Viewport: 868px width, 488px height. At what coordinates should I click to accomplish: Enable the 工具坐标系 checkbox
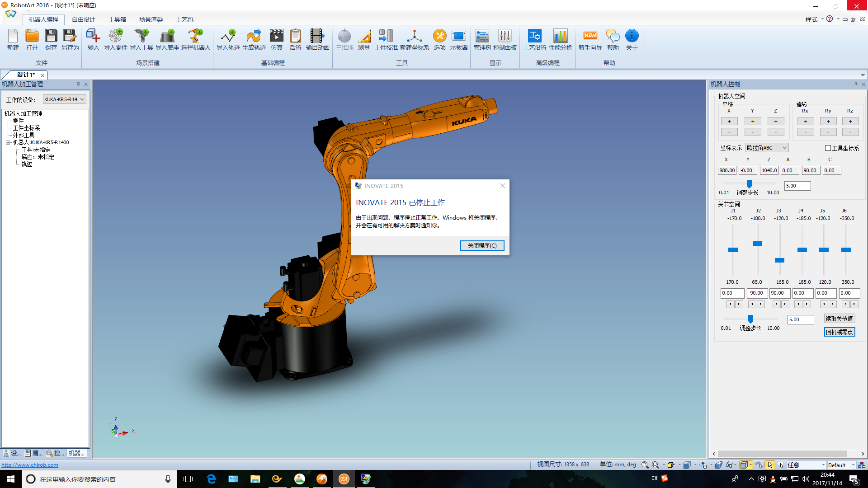pos(828,148)
